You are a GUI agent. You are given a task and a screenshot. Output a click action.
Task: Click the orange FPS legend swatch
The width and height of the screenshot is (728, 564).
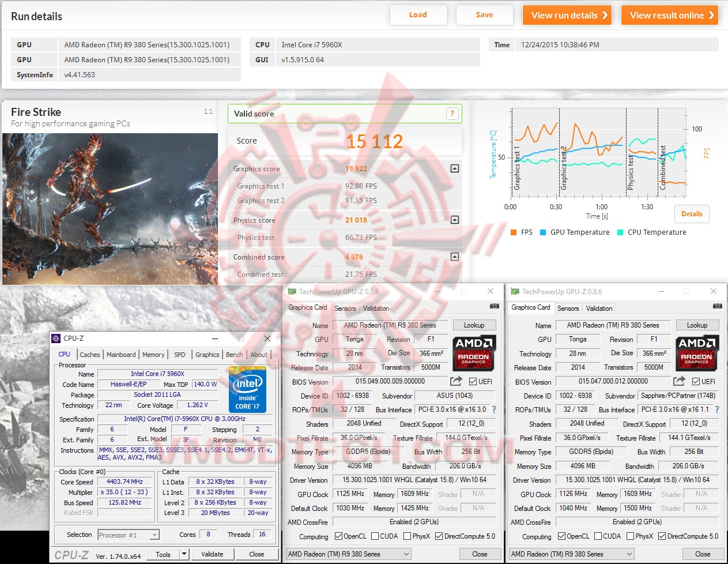tap(514, 232)
